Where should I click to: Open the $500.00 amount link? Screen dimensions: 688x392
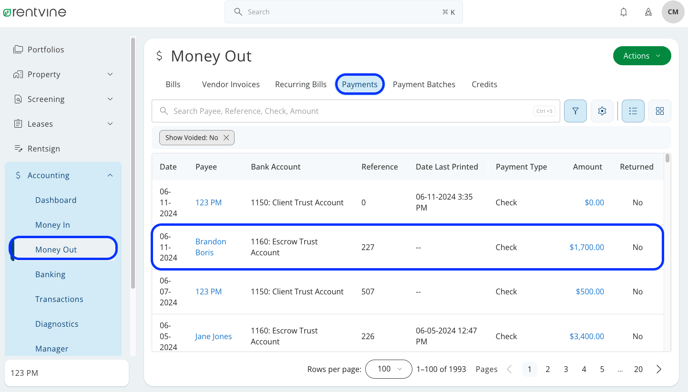[590, 291]
